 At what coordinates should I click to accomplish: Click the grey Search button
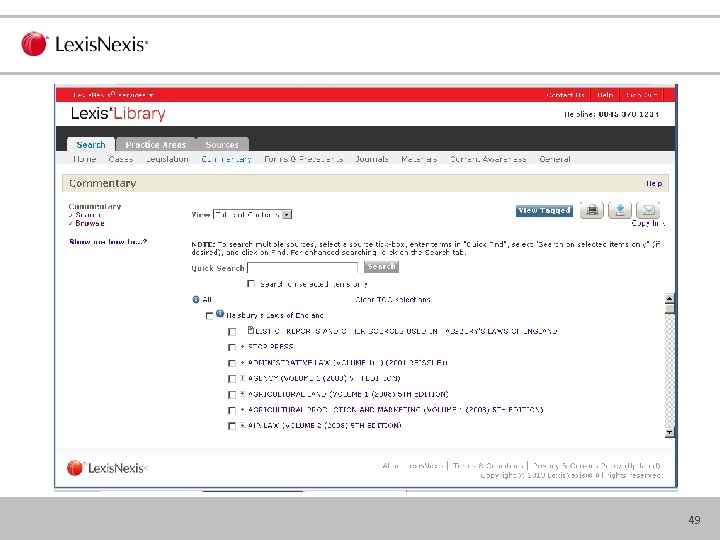pyautogui.click(x=381, y=267)
